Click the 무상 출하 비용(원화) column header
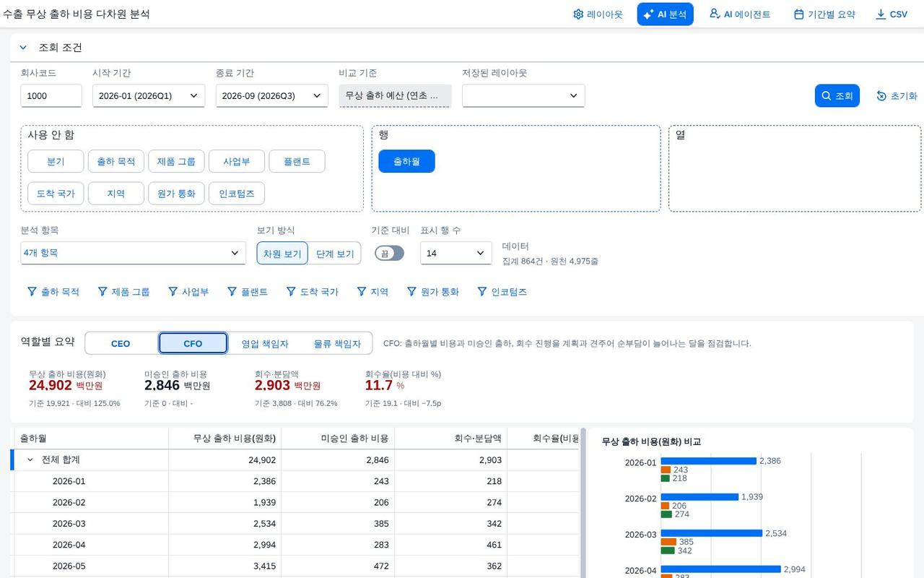The image size is (924, 578). 225,438
